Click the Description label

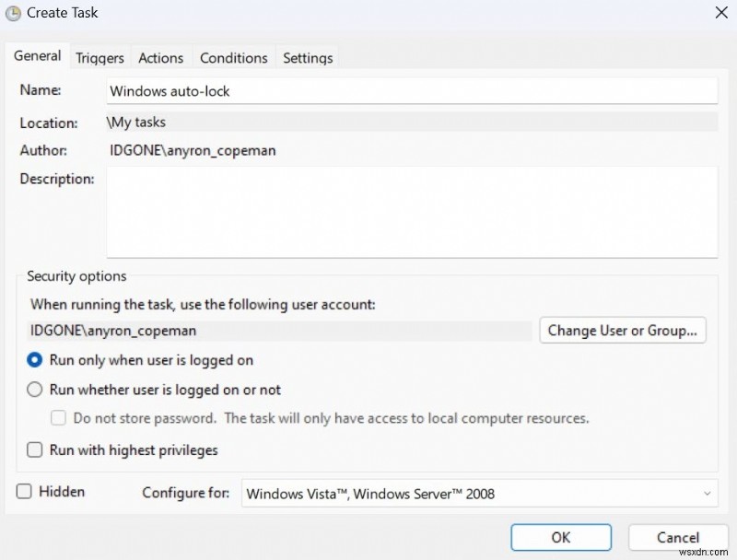pyautogui.click(x=57, y=179)
